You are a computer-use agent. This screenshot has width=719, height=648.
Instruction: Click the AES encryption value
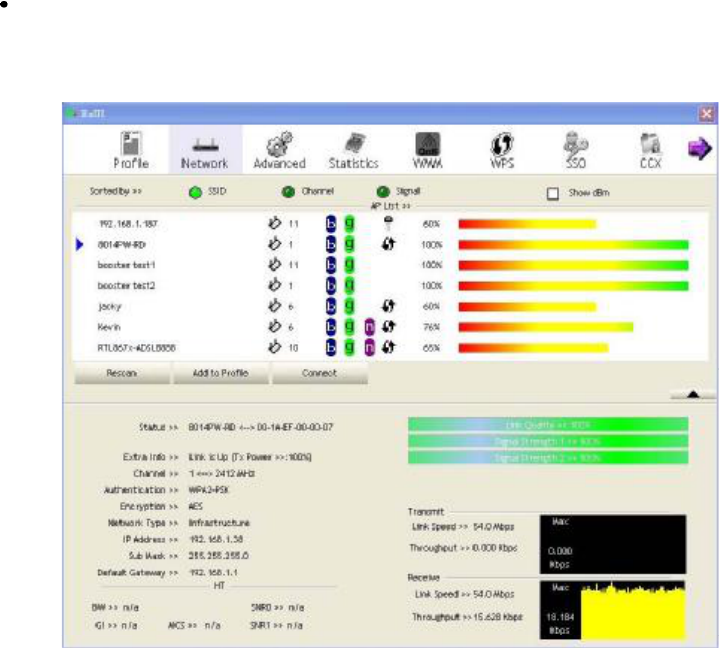195,506
